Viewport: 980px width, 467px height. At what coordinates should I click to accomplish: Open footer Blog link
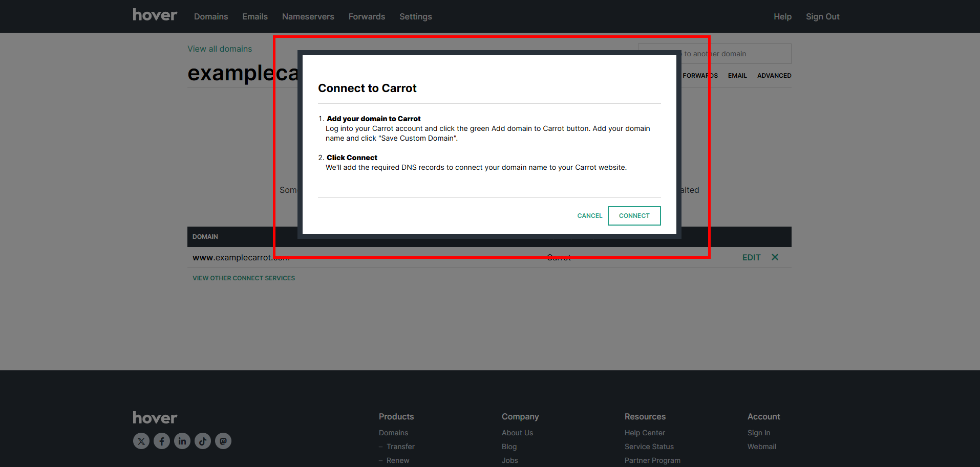click(x=509, y=447)
